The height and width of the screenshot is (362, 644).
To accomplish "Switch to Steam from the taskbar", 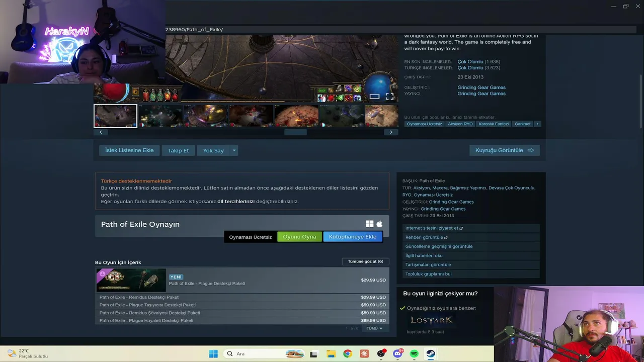I will 431,353.
